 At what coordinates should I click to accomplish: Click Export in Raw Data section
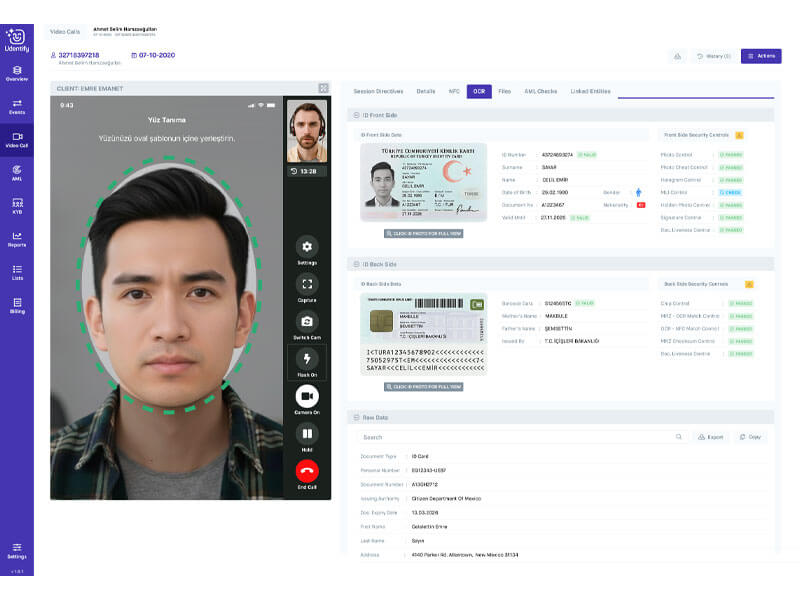coord(710,437)
